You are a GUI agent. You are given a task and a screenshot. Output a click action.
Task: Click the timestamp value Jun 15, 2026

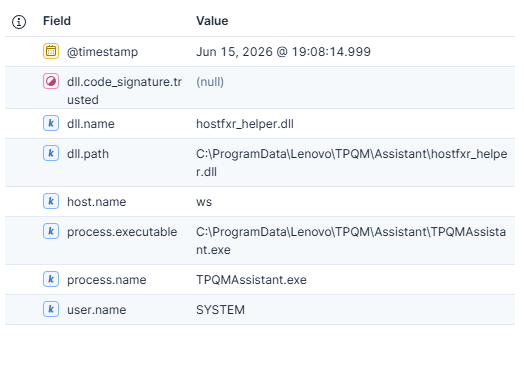click(x=283, y=52)
